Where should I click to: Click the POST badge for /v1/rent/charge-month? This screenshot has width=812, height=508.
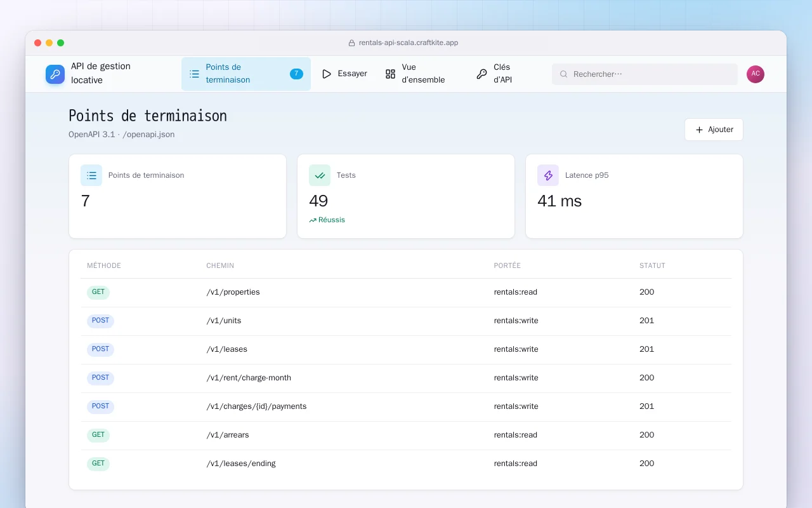point(100,378)
